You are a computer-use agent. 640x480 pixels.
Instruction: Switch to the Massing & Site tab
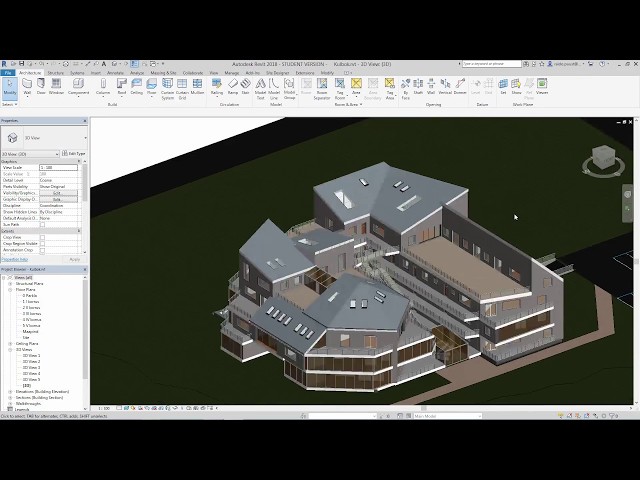[x=163, y=73]
